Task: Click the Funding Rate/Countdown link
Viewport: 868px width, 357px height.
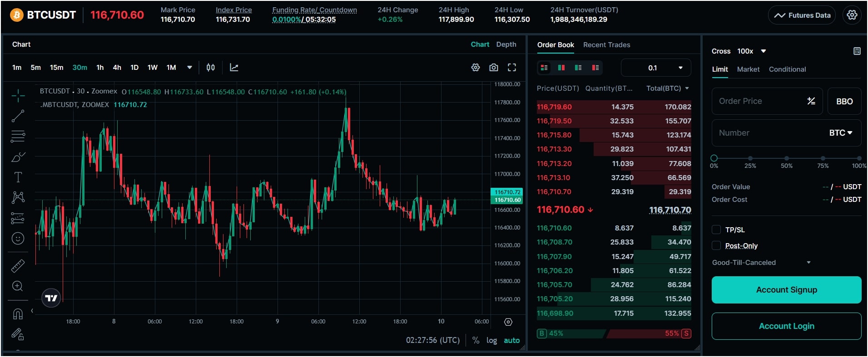Action: coord(314,10)
